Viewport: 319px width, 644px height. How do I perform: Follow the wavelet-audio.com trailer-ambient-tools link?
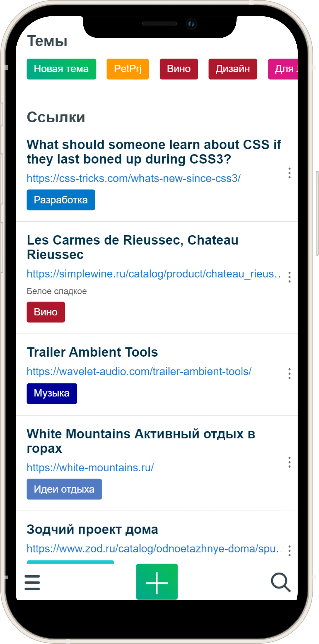click(139, 371)
